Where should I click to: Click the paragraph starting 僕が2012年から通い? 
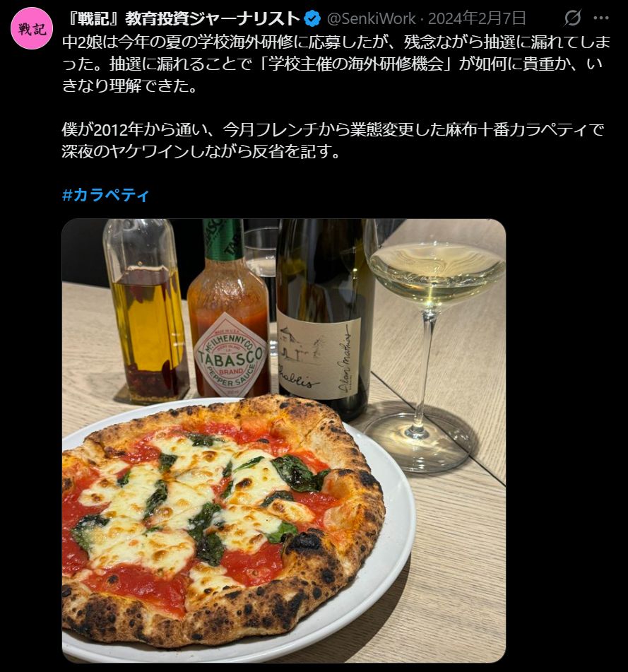pos(333,140)
